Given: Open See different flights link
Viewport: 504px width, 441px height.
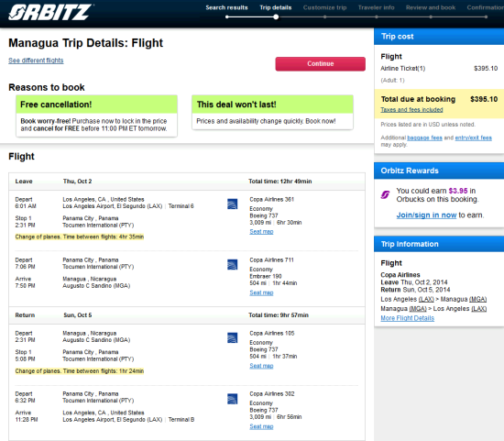Looking at the screenshot, I should tap(36, 61).
